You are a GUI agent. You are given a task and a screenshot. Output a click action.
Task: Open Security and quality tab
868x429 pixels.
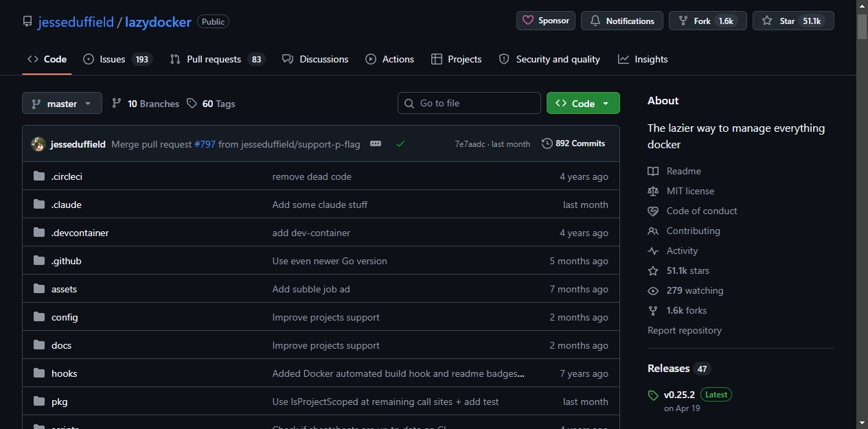pyautogui.click(x=549, y=59)
